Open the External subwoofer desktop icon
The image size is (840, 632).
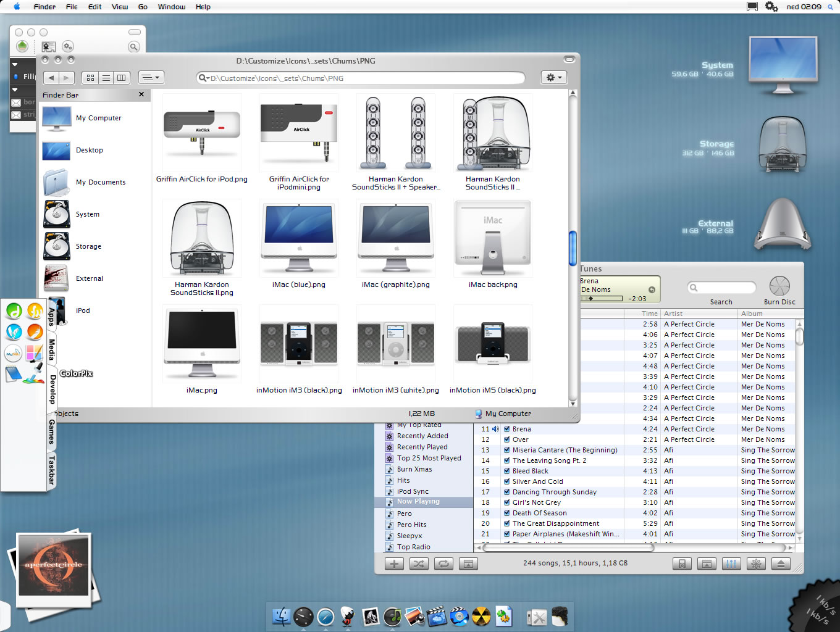tap(782, 224)
